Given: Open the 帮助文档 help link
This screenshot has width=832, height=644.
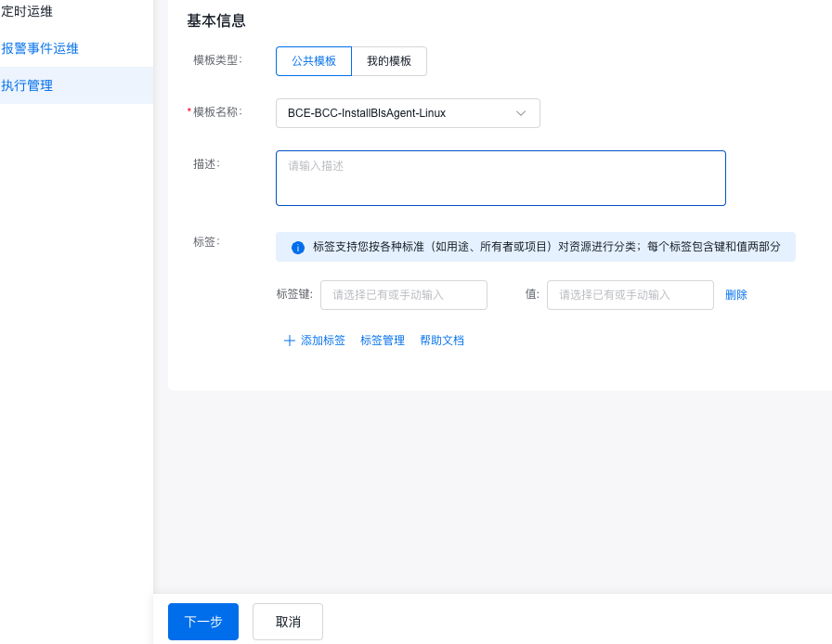Looking at the screenshot, I should 442,341.
